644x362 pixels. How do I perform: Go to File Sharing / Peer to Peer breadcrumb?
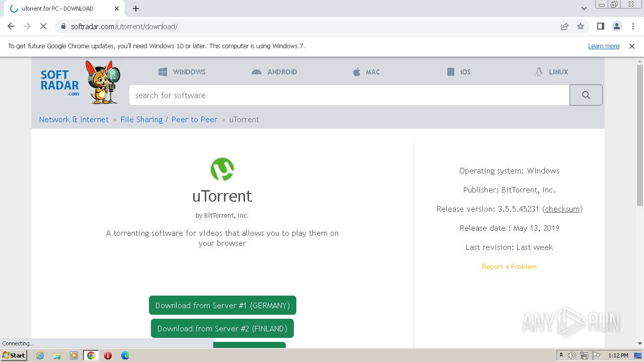click(x=169, y=119)
